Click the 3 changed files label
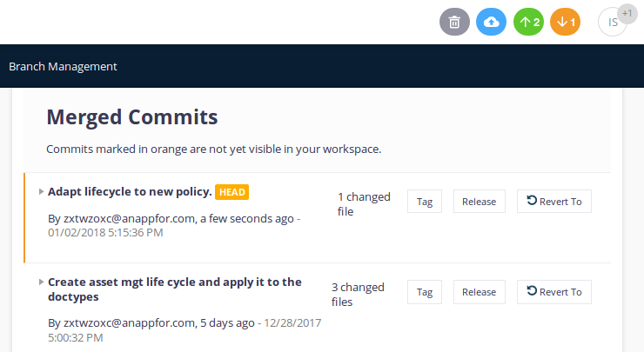Screen dimensions: 644x352 click(358, 295)
